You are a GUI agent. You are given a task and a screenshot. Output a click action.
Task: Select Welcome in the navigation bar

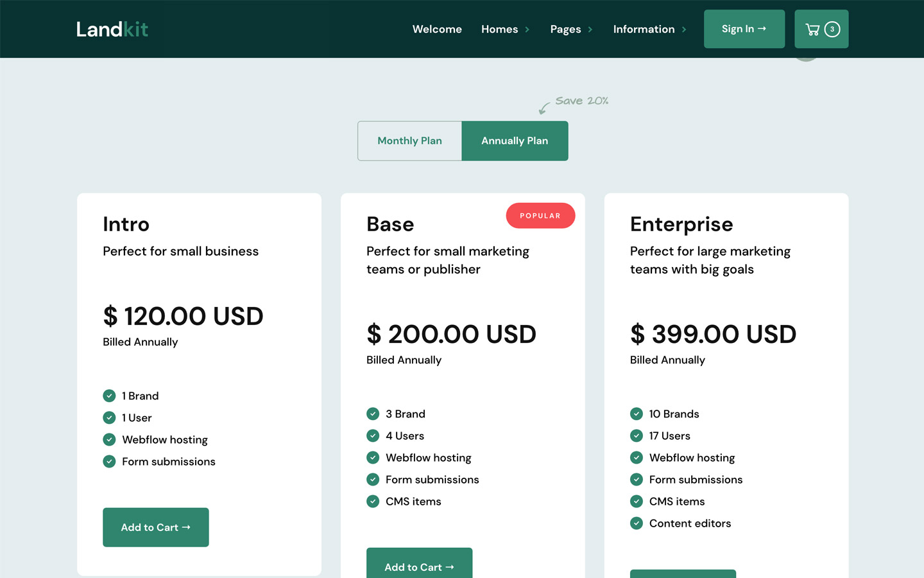pos(437,29)
